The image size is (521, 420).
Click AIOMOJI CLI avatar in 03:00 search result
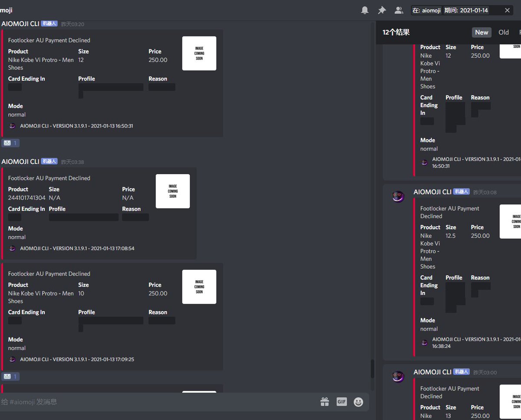click(398, 377)
